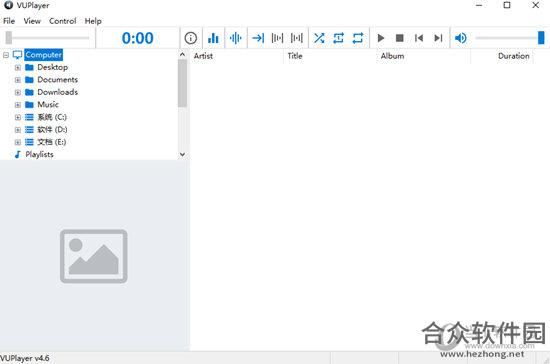This screenshot has width=550, height=364.
Task: Collapse the Computer tree node
Action: (6, 55)
